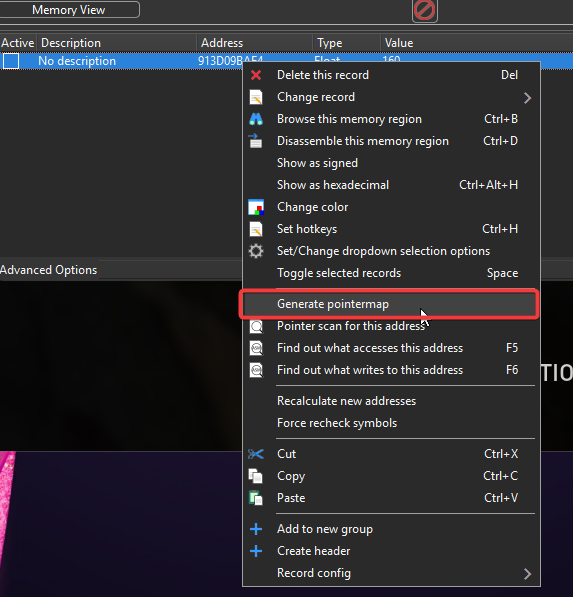Image resolution: width=573 pixels, height=597 pixels.
Task: Click the Change color palette icon
Action: 256,207
